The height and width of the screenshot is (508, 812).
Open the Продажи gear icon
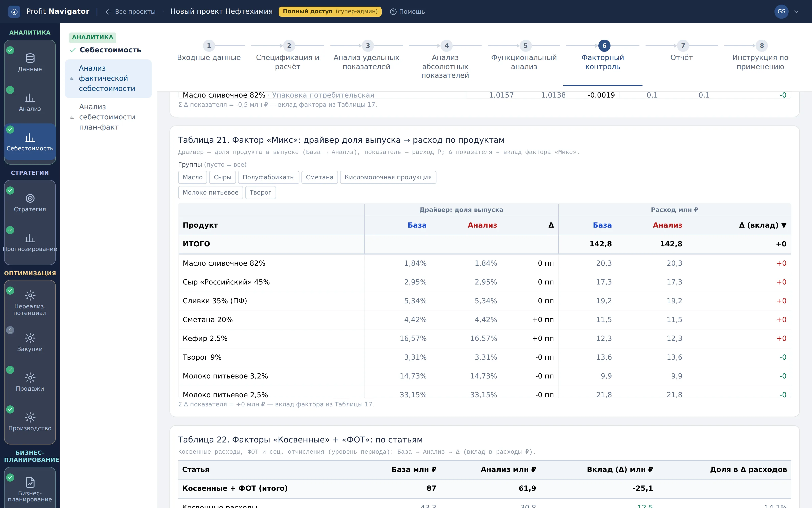coord(30,378)
